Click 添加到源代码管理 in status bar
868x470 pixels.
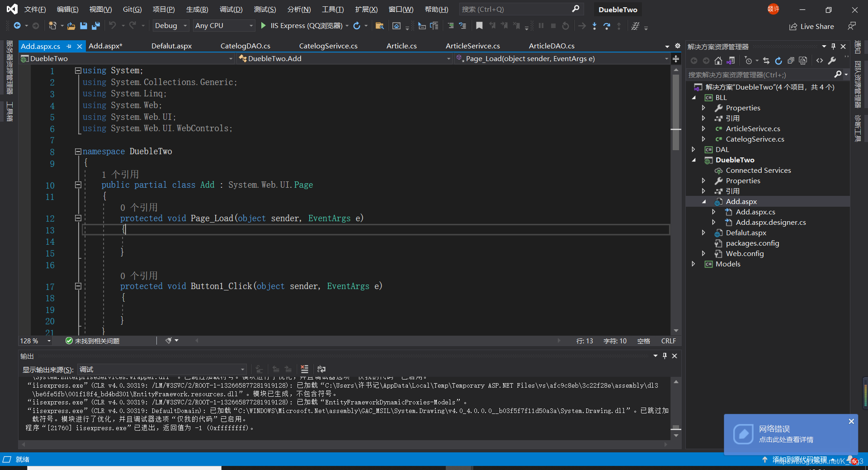(799, 460)
